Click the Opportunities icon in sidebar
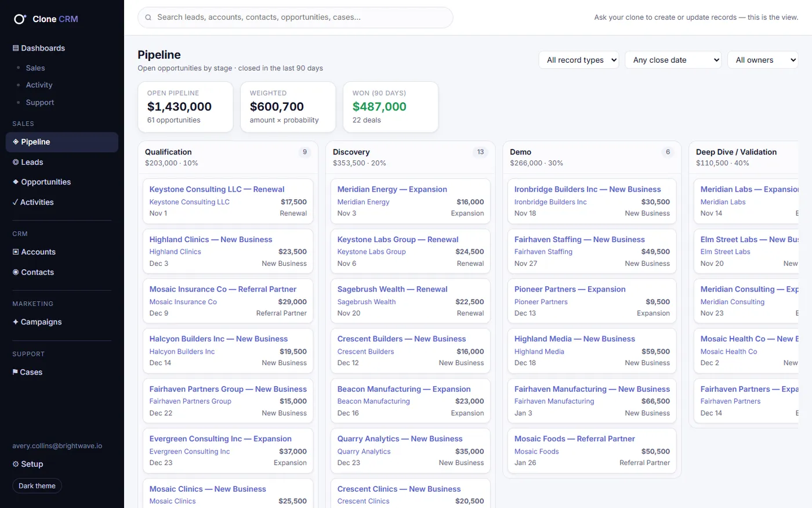The image size is (812, 508). 16,182
